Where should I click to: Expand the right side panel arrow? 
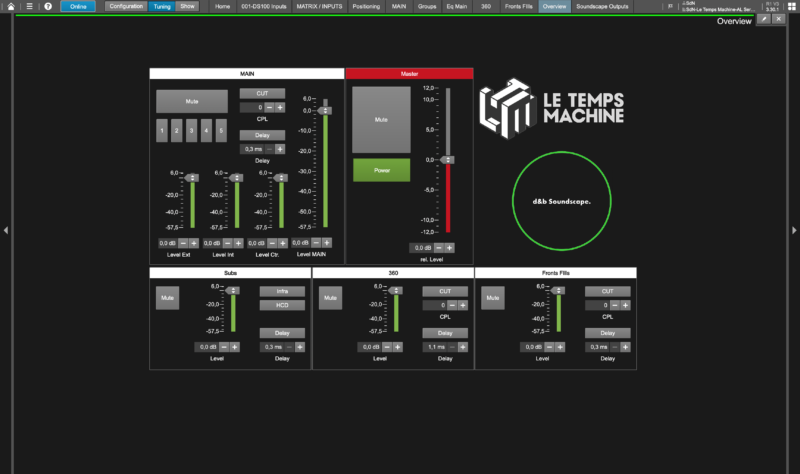click(x=795, y=231)
